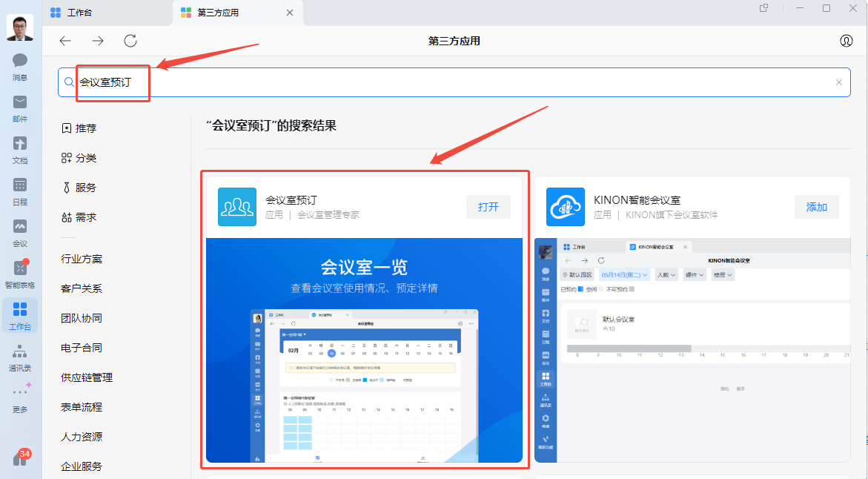Screen dimensions: 868x479
Task: Click in the 会议室预订 search field
Action: coord(454,82)
